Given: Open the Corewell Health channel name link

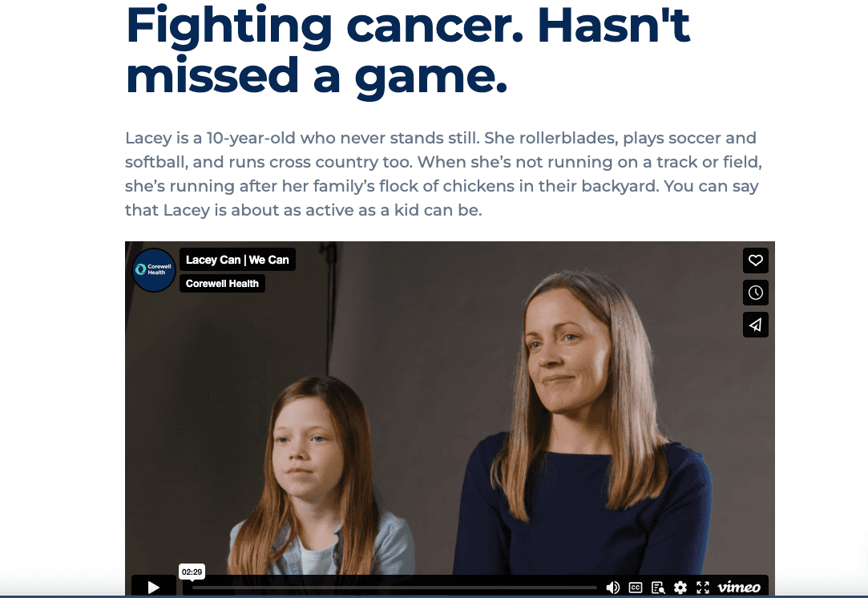Looking at the screenshot, I should click(222, 284).
